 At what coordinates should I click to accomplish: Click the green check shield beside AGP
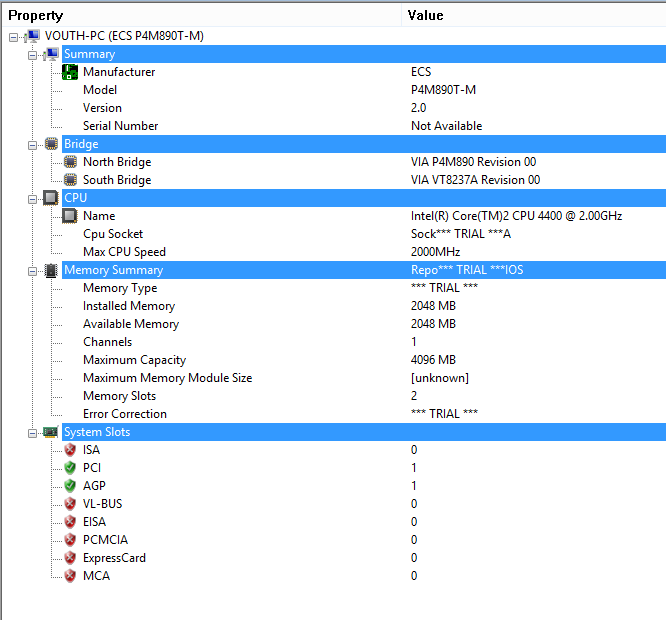point(70,486)
